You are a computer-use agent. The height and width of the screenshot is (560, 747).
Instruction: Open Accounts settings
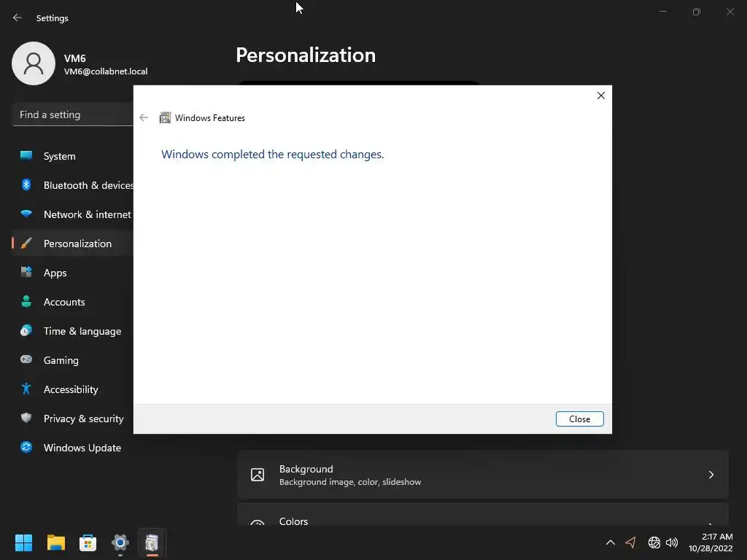pos(72,302)
